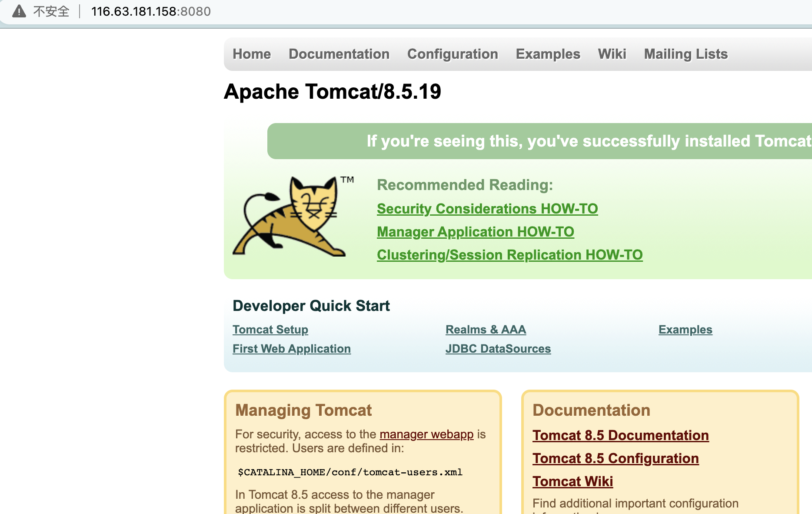
Task: Open the Documentation navigation item
Action: pos(339,54)
